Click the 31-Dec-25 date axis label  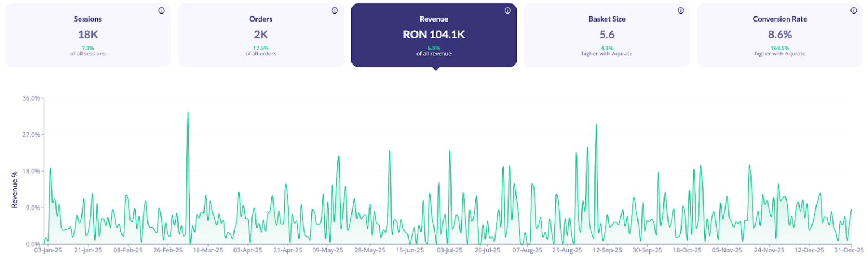[850, 250]
